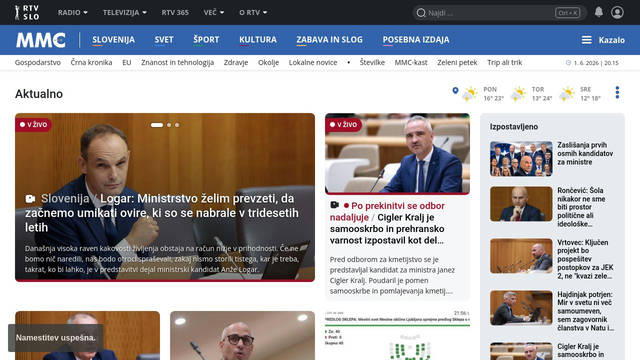Open RTV 365 link
The image size is (640, 360).
[x=175, y=13]
